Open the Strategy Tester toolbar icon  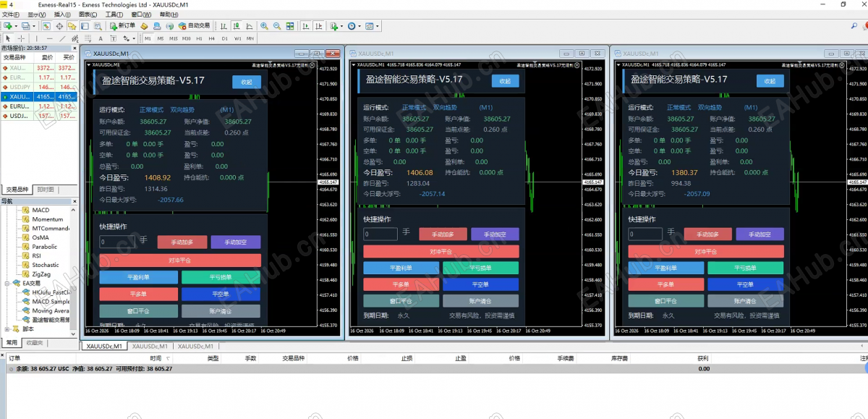97,26
